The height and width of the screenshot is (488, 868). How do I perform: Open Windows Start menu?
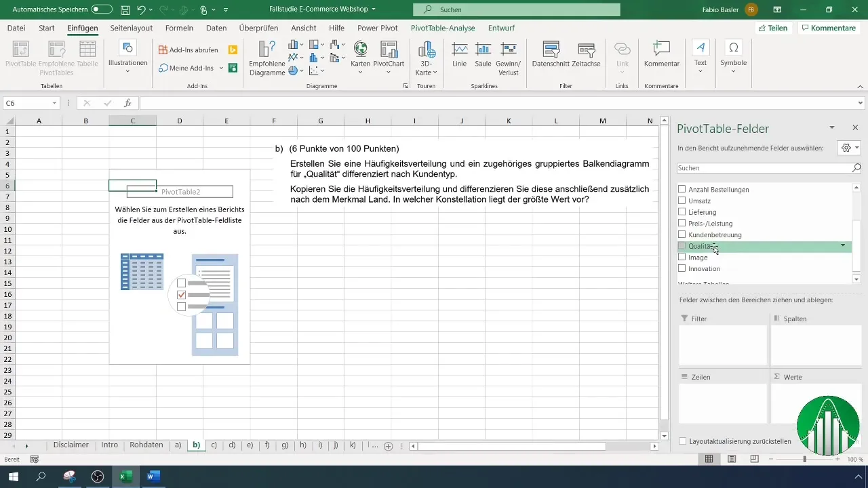pos(13,476)
